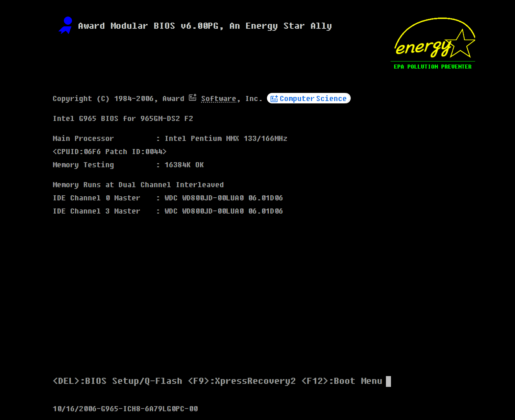Click the <F12>:Boot Menu prompt
Image resolution: width=515 pixels, height=420 pixels.
pyautogui.click(x=342, y=381)
